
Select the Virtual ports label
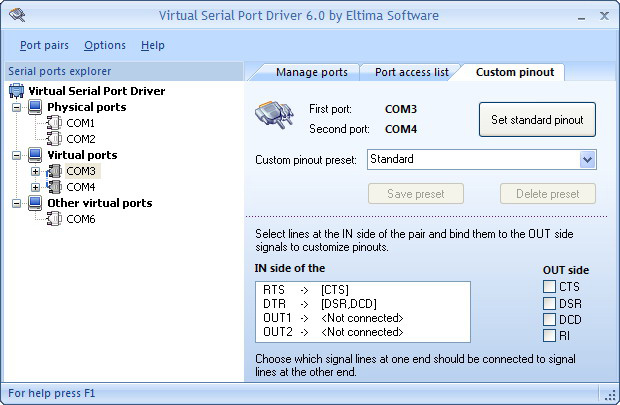click(x=82, y=155)
